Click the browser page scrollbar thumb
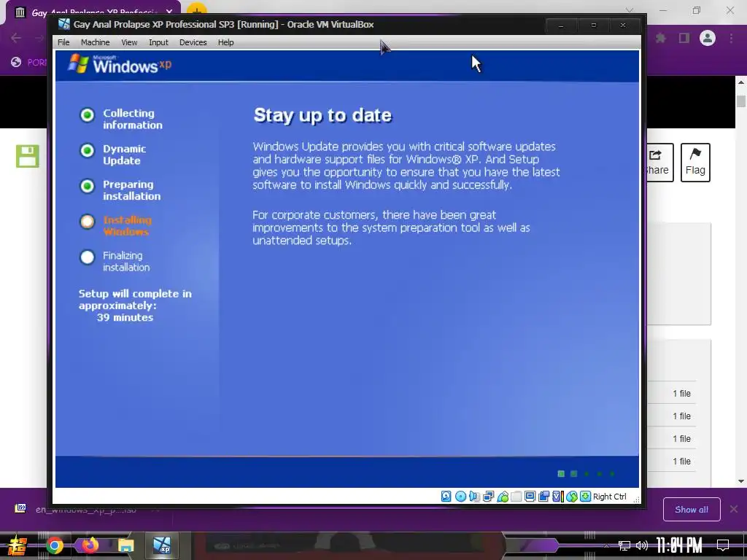Image resolution: width=747 pixels, height=560 pixels. [x=741, y=101]
